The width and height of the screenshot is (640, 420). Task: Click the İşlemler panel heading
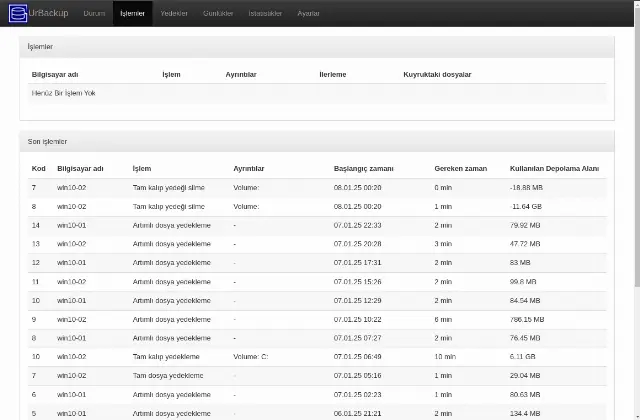(40, 47)
